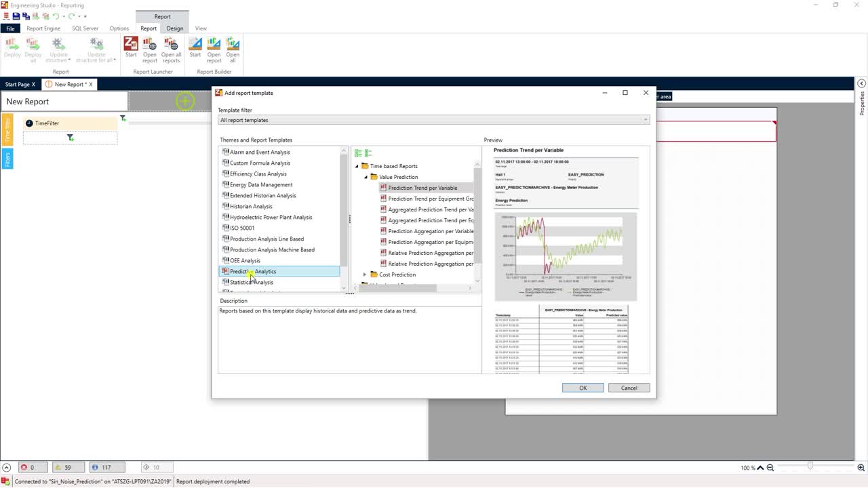This screenshot has height=488, width=868.
Task: Choose OEE Analysis theme
Action: [x=245, y=260]
